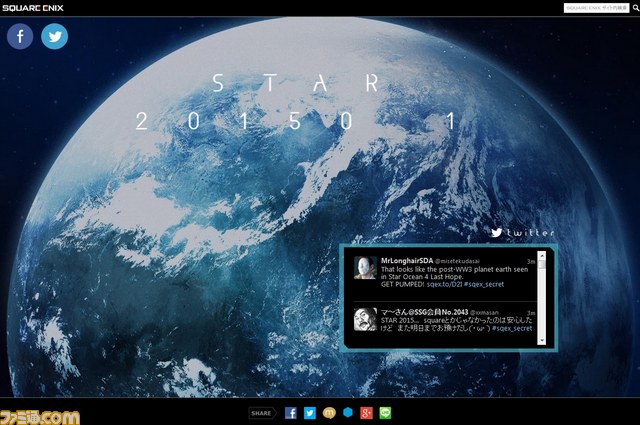Share via the Facebook icon in bottom bar

pos(291,413)
